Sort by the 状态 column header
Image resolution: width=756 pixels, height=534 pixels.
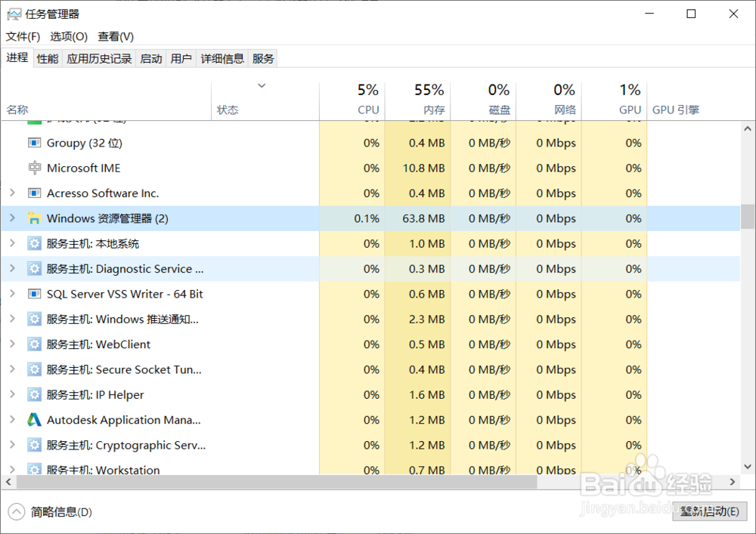(x=265, y=100)
